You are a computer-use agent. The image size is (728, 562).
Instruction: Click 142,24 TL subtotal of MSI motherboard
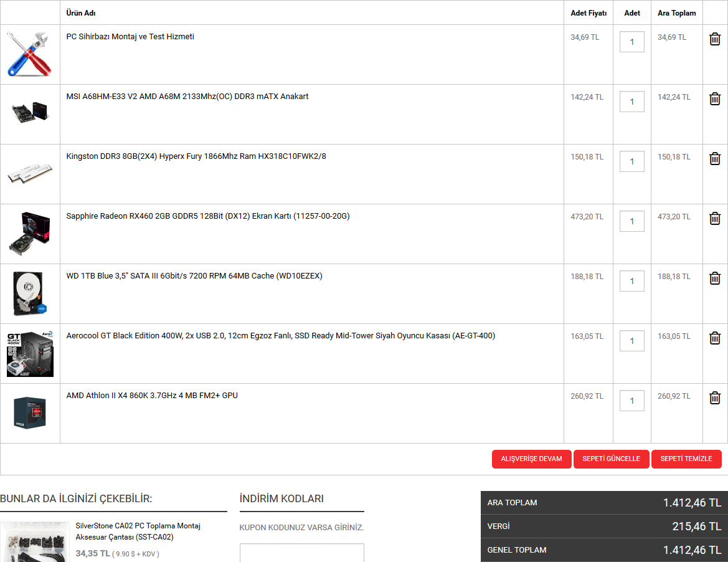click(x=674, y=97)
